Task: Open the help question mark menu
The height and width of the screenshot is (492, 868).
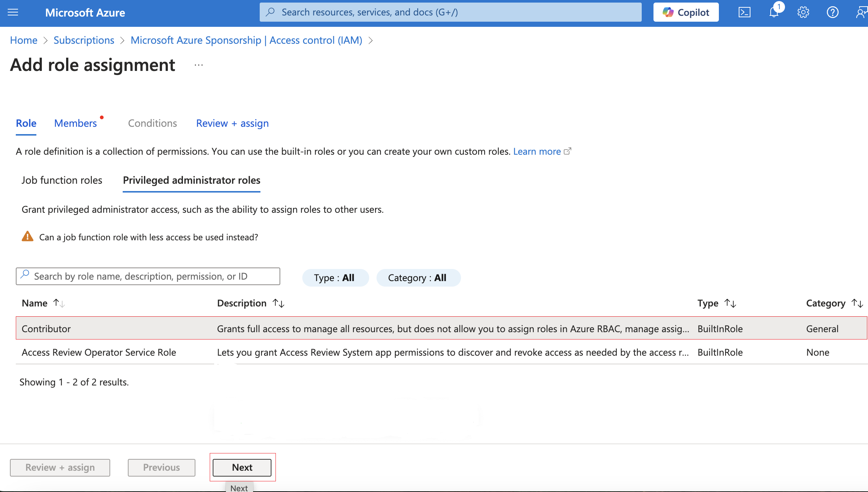Action: tap(832, 12)
